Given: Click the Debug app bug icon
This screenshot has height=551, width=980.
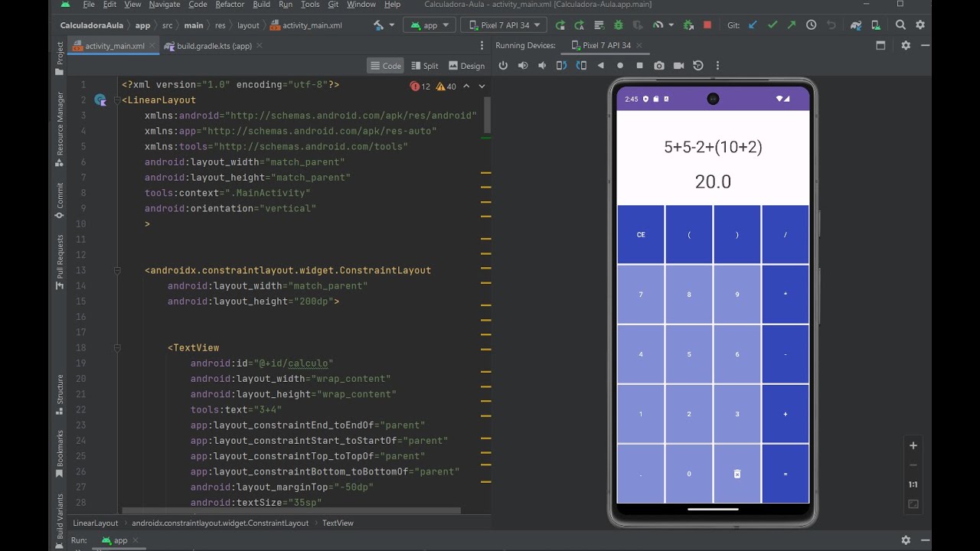Looking at the screenshot, I should (x=618, y=25).
